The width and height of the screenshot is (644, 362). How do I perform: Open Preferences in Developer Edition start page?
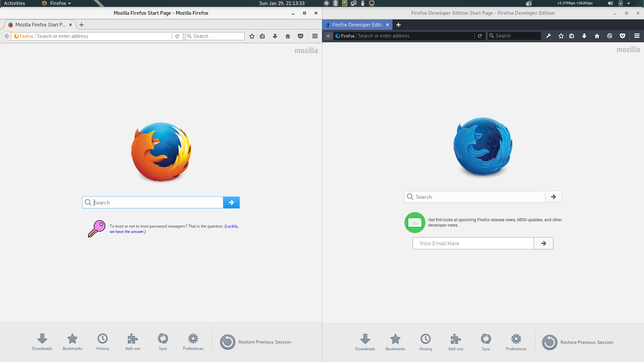516,342
